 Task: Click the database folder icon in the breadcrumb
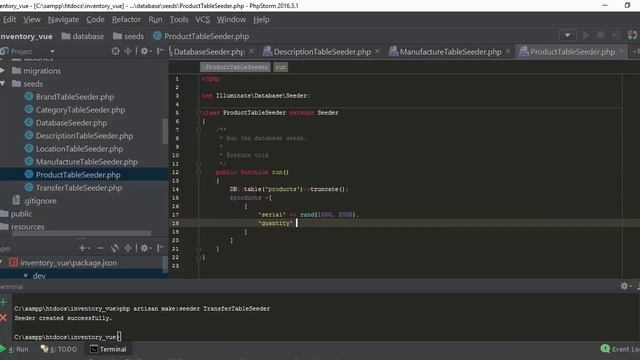pyautogui.click(x=66, y=36)
